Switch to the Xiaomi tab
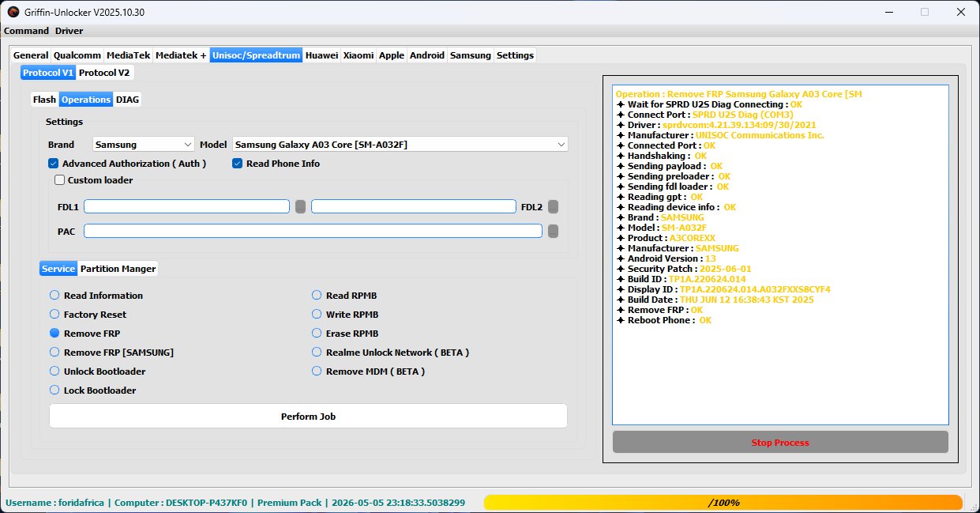The width and height of the screenshot is (980, 513). click(359, 55)
